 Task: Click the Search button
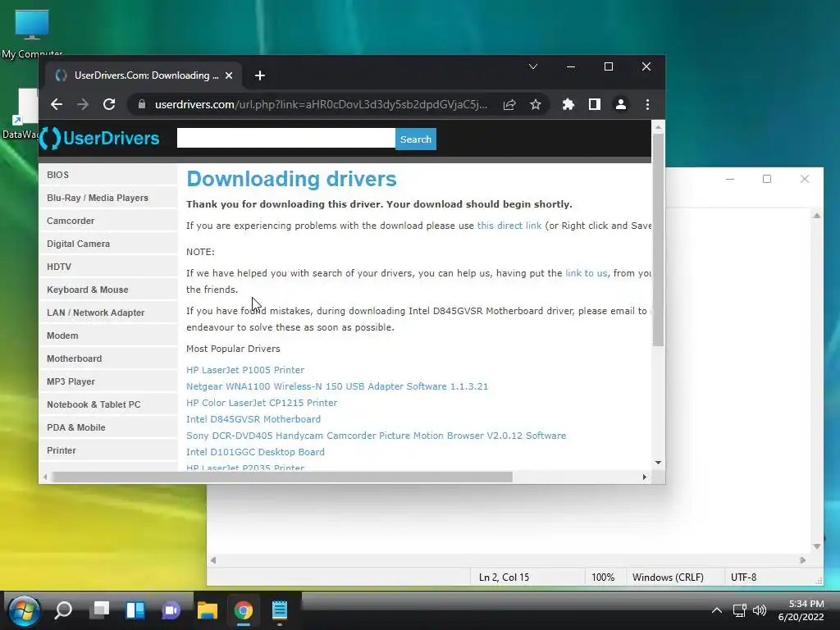pos(416,139)
